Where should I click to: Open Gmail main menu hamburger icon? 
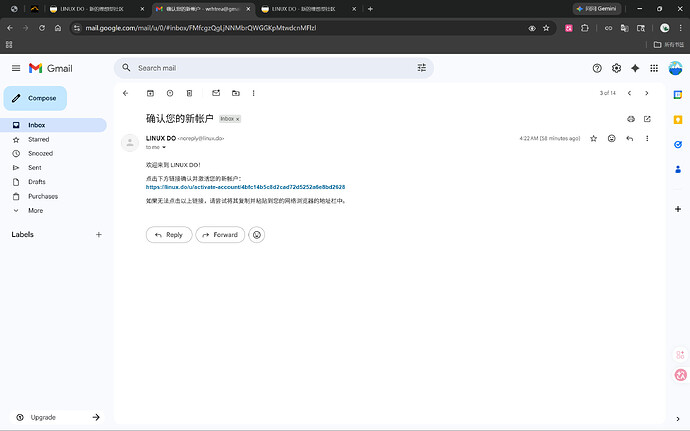coord(16,68)
